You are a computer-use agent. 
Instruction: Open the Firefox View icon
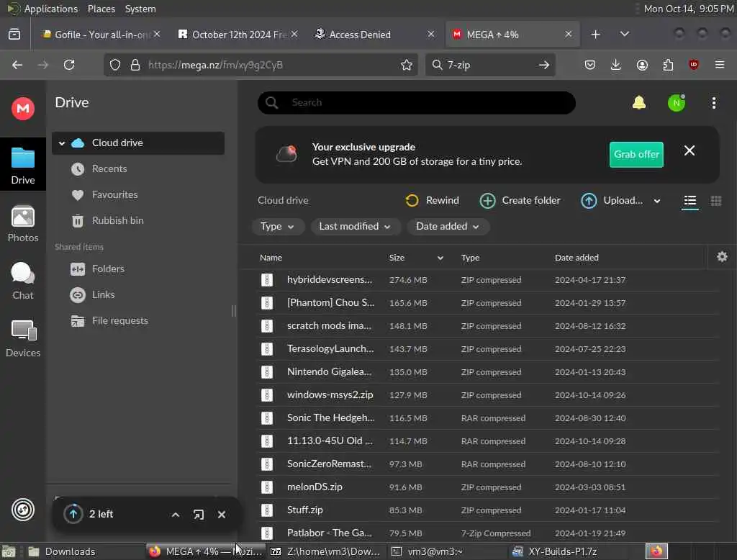point(14,35)
